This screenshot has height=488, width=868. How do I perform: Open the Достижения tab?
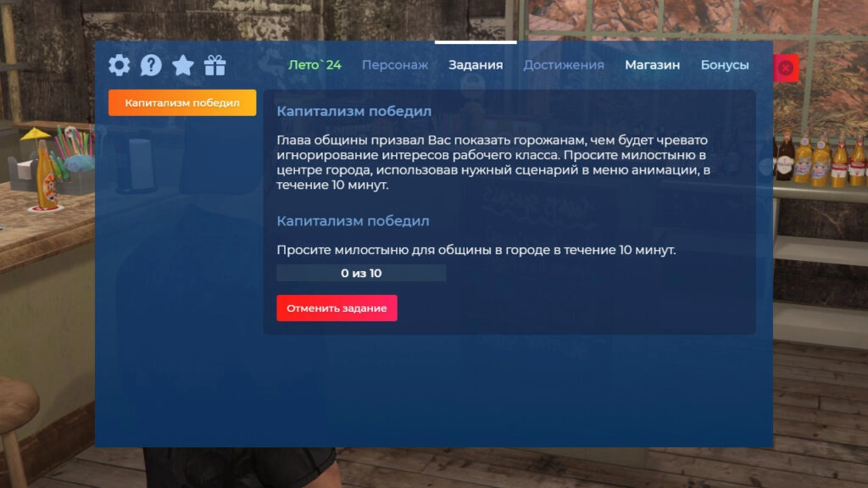pos(565,64)
